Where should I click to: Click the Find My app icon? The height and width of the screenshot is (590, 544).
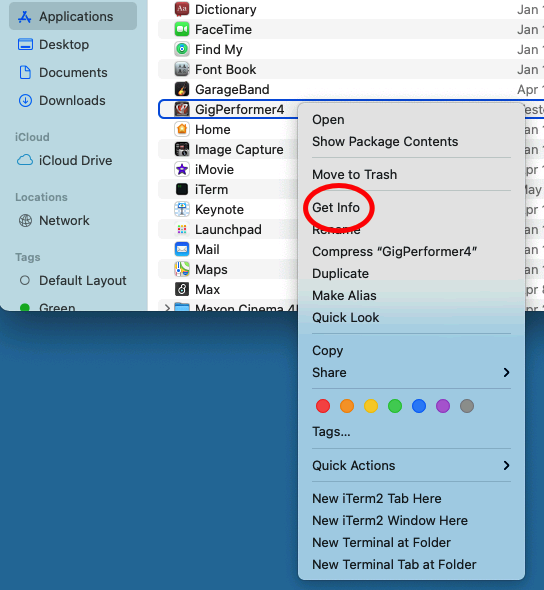(x=182, y=49)
